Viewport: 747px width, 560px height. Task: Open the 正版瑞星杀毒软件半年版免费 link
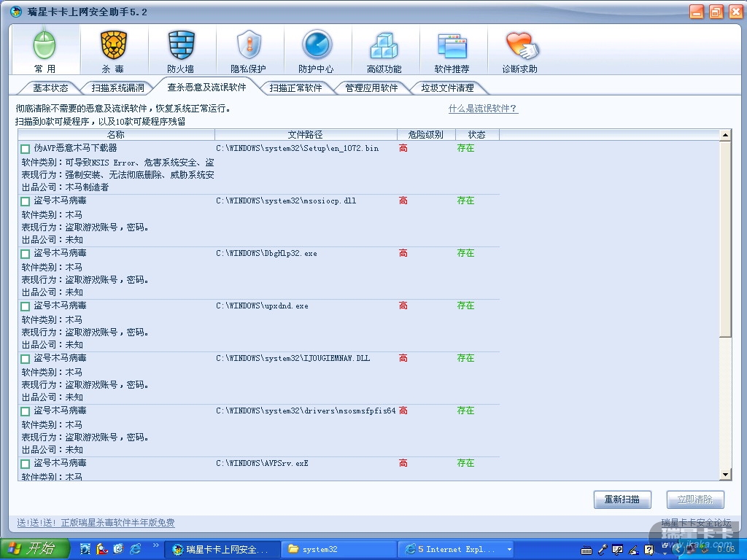point(117,523)
